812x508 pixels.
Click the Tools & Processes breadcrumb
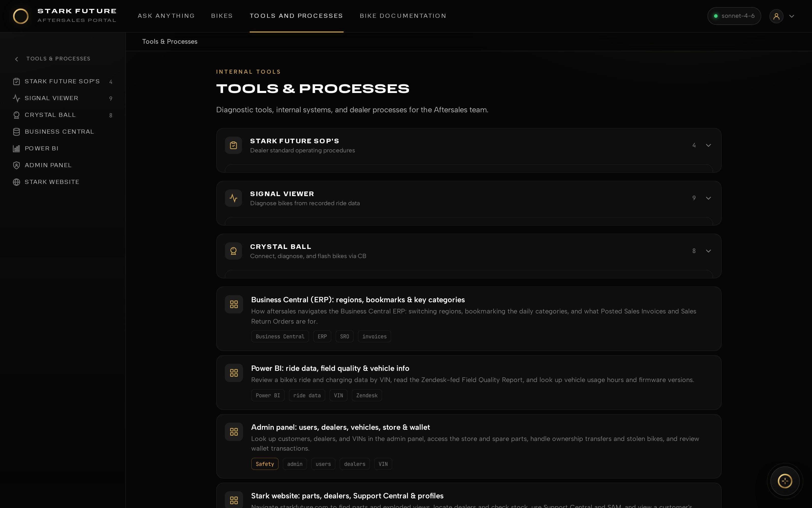170,41
